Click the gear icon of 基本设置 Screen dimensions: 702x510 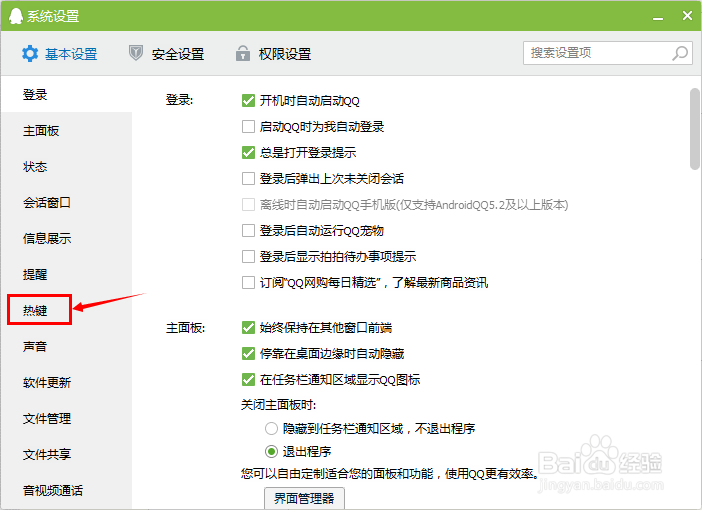(30, 54)
